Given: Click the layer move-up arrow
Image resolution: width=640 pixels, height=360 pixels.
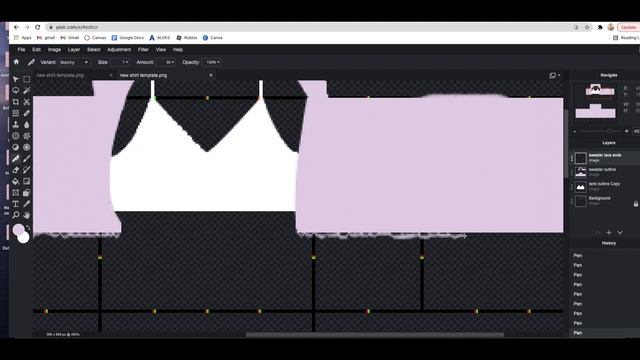Looking at the screenshot, I should pyautogui.click(x=598, y=232).
